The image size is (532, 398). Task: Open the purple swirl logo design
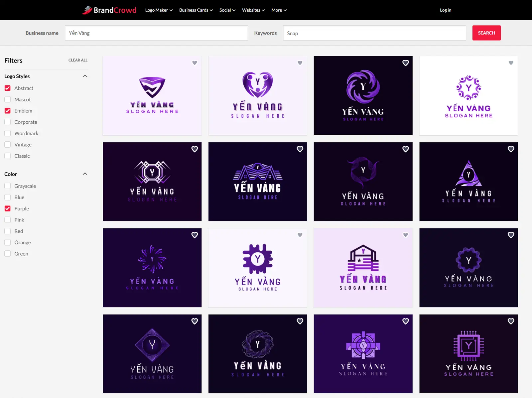pyautogui.click(x=363, y=96)
